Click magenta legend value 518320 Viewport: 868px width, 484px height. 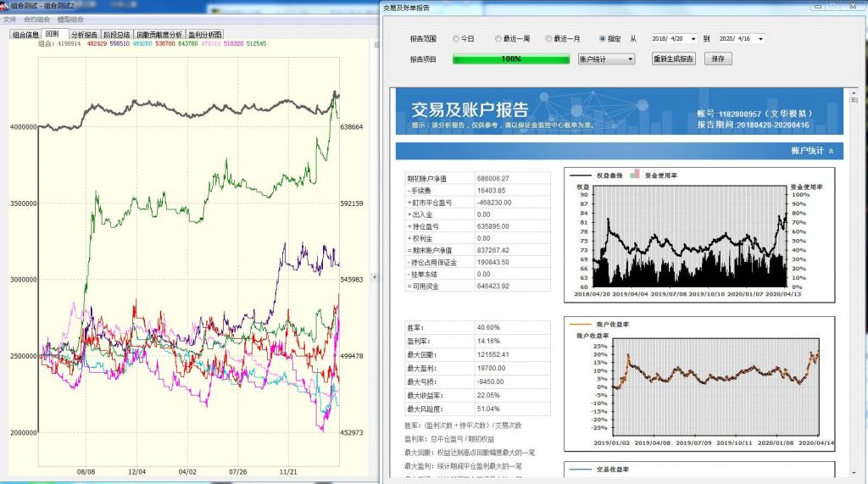(x=234, y=43)
